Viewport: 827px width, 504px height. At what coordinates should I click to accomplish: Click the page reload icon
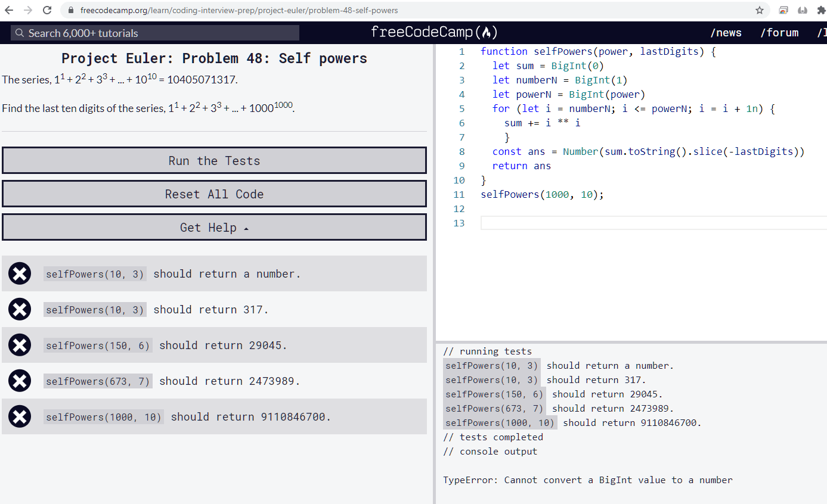pos(48,10)
